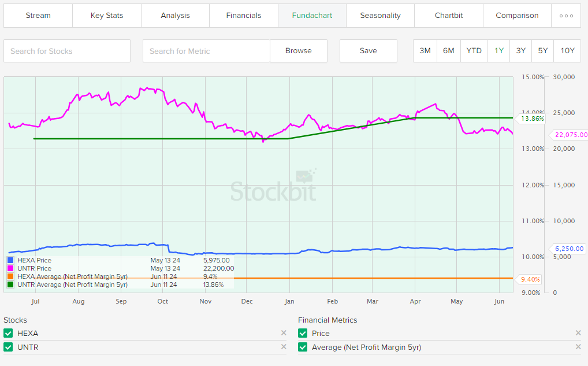Open the Chartbit tab
588x366 pixels.
click(x=449, y=16)
